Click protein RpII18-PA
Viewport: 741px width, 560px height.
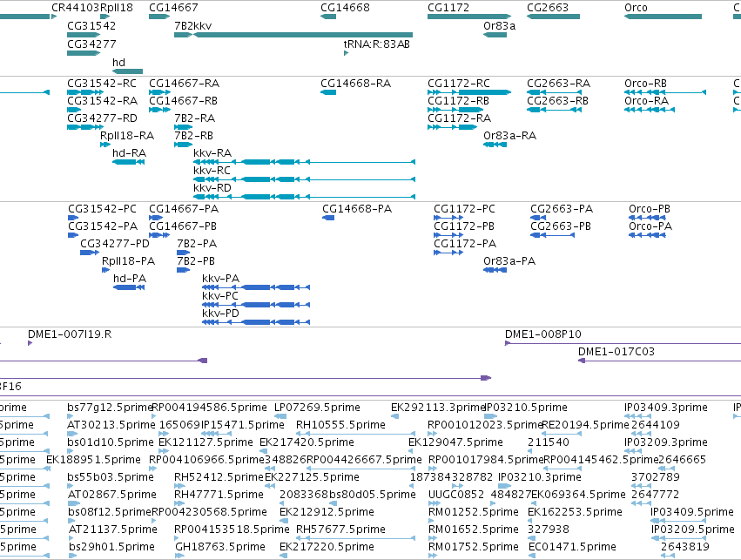click(106, 270)
